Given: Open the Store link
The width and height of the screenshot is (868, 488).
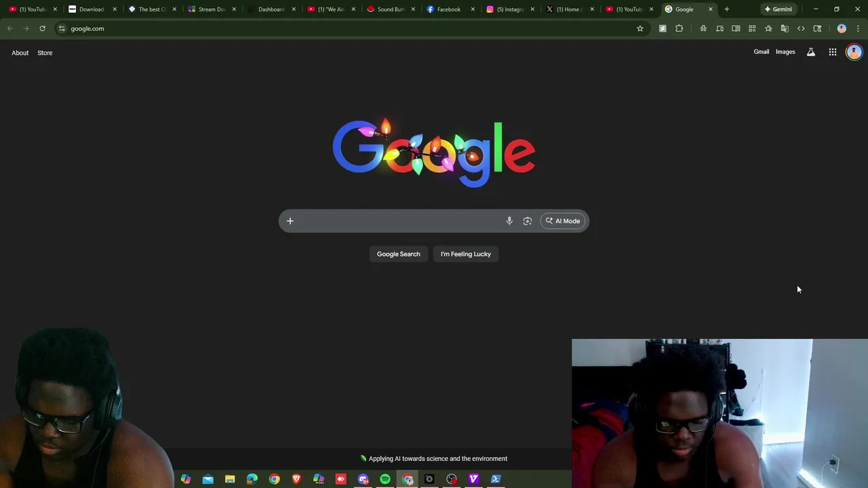Looking at the screenshot, I should click(45, 53).
